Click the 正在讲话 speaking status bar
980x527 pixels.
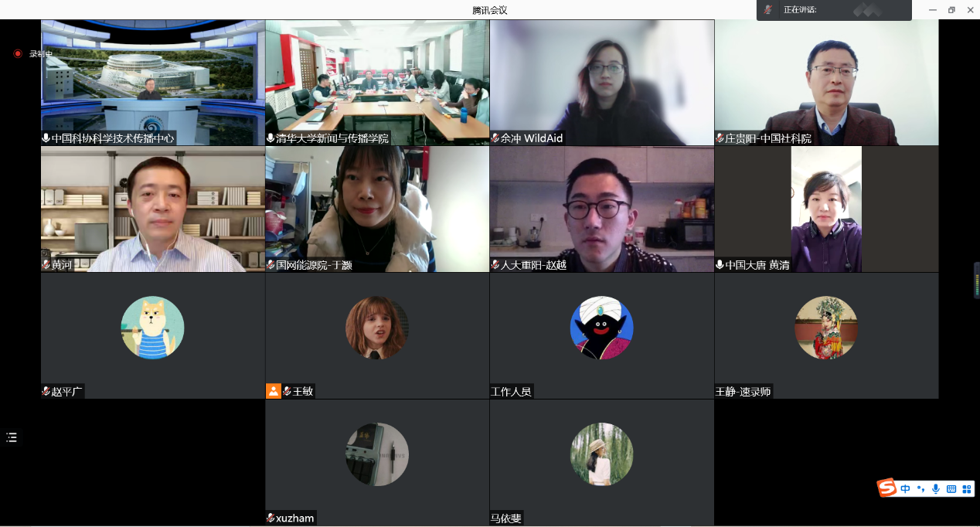(834, 10)
